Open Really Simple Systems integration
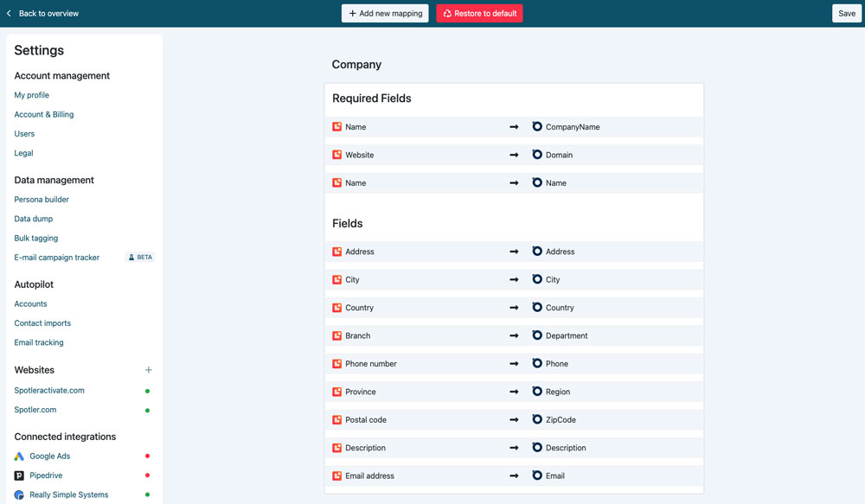Image resolution: width=865 pixels, height=504 pixels. point(69,494)
